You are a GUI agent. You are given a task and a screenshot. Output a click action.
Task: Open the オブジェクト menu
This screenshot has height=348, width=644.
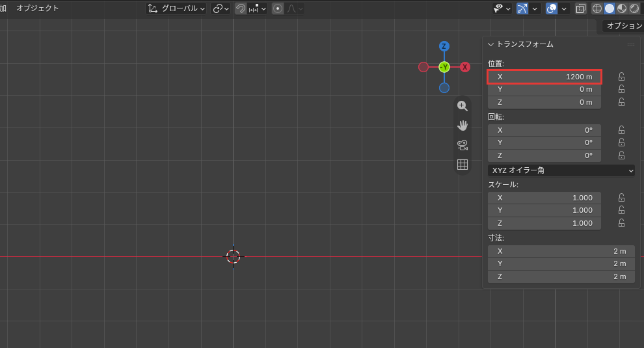pyautogui.click(x=37, y=8)
